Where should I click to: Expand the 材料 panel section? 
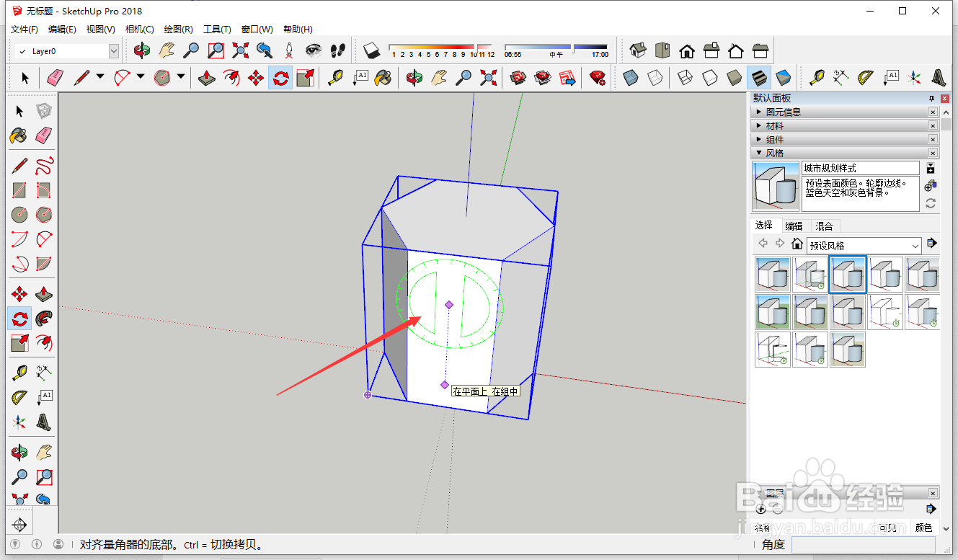coord(775,125)
